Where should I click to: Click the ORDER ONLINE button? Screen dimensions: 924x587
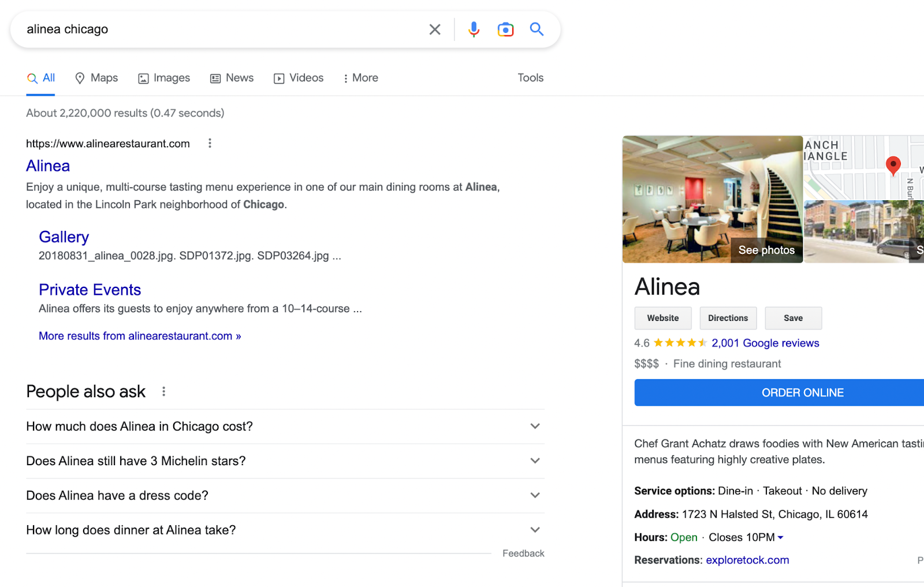780,392
